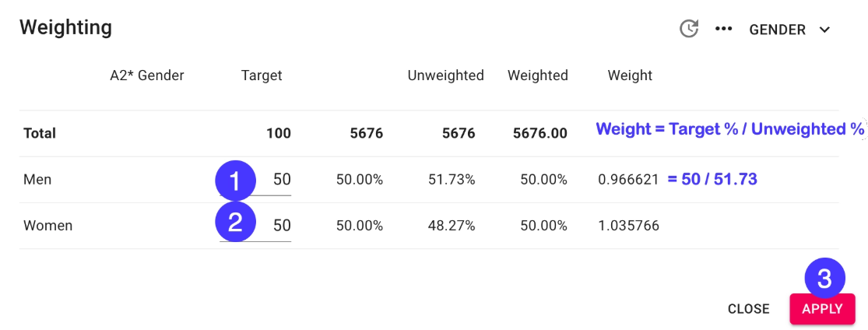
Task: Select the Women row label
Action: tap(47, 226)
